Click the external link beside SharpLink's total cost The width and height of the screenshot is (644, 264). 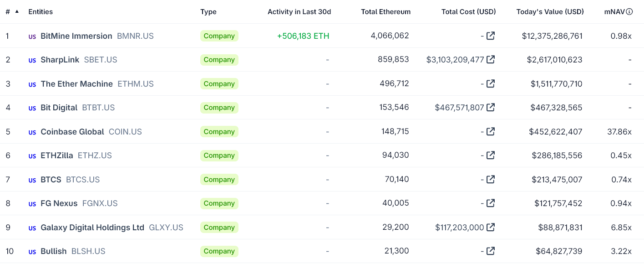[x=491, y=59]
